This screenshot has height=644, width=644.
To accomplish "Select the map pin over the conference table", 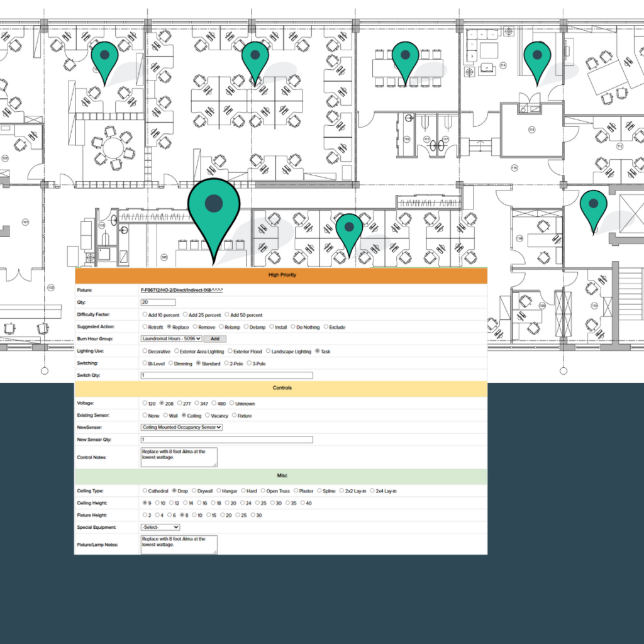I will click(x=405, y=58).
